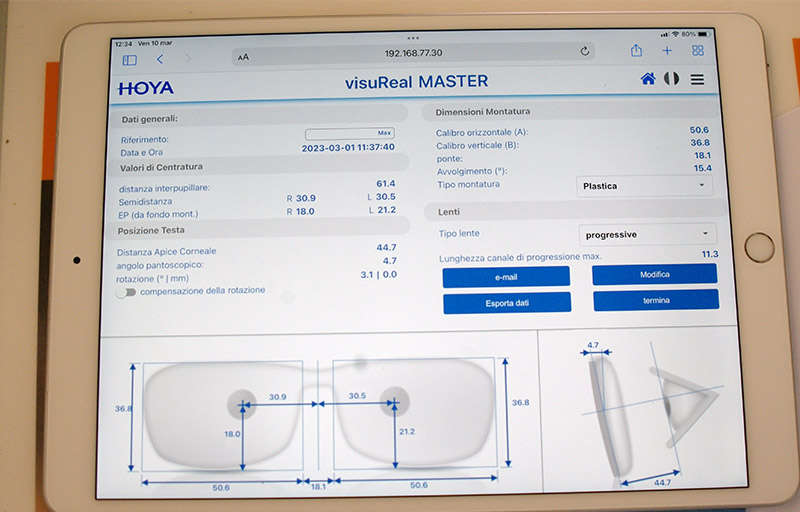Image resolution: width=800 pixels, height=512 pixels.
Task: Select Calibro orizzontale (A) value 50.6
Action: click(x=699, y=130)
